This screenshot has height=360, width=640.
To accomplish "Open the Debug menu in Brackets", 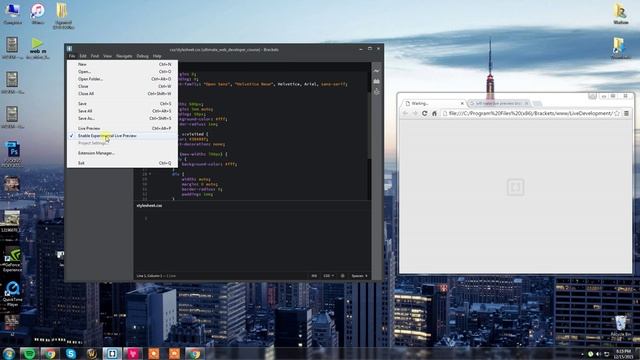I will point(142,56).
